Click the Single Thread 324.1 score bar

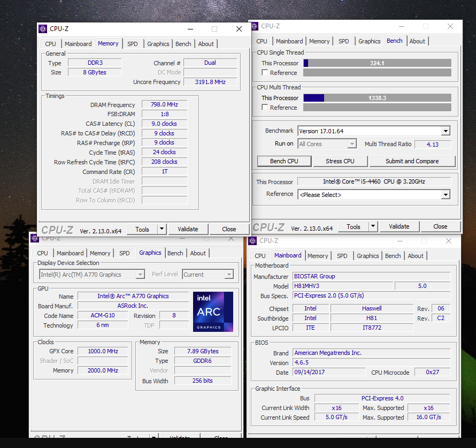coord(378,63)
